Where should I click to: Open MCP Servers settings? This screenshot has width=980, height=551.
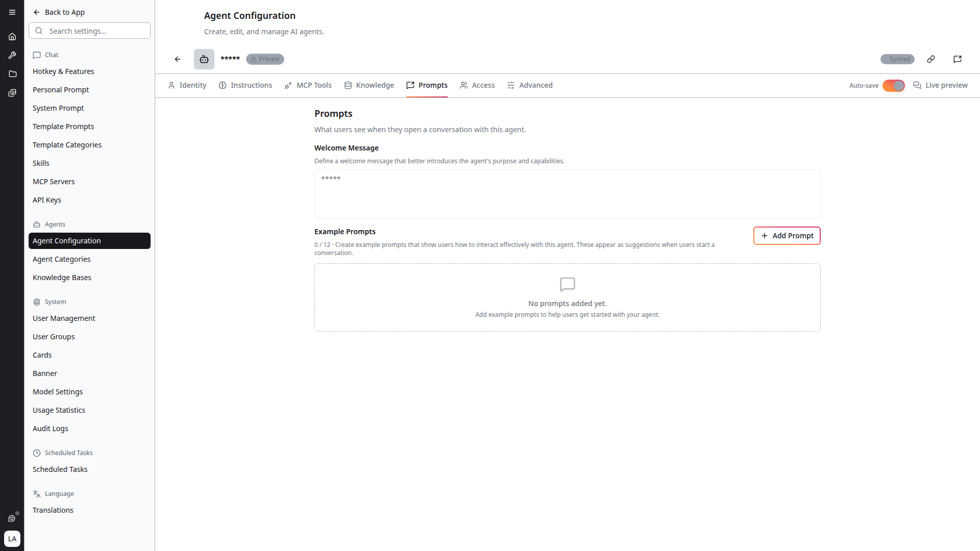coord(89,182)
